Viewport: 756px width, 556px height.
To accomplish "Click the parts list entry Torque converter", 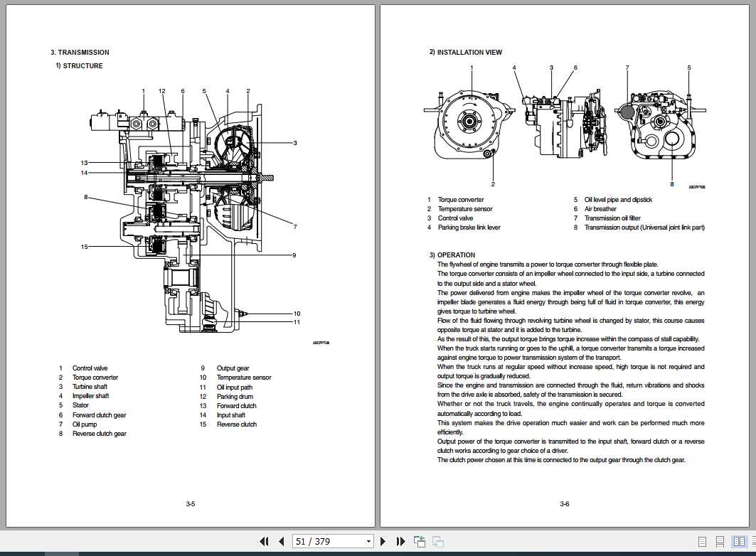I will click(96, 378).
